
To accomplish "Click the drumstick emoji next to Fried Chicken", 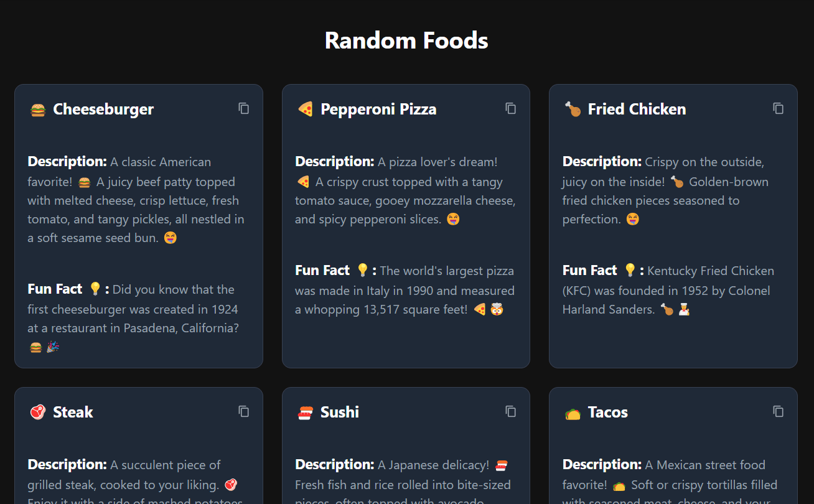I will coord(573,109).
